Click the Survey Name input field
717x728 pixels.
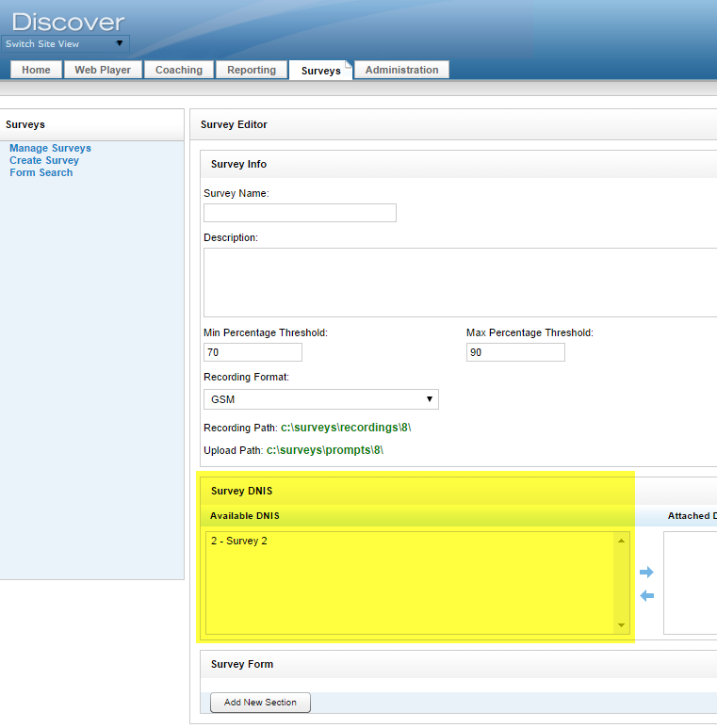(x=300, y=213)
